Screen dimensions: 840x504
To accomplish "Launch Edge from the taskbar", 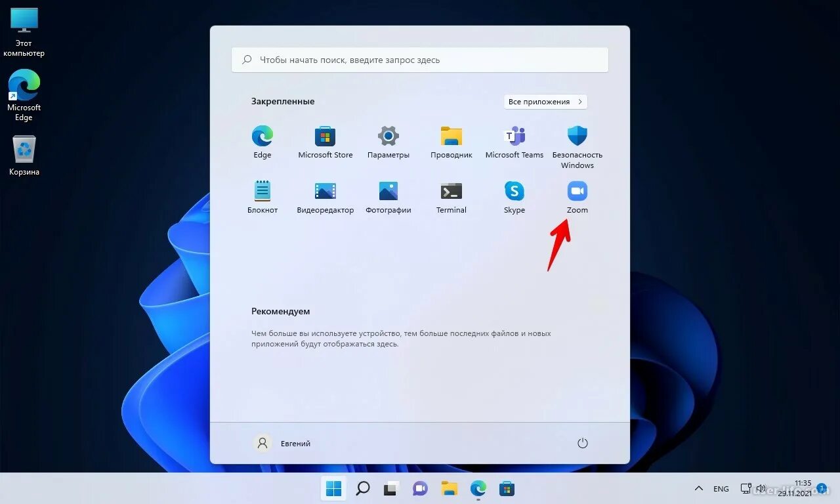I will (478, 488).
